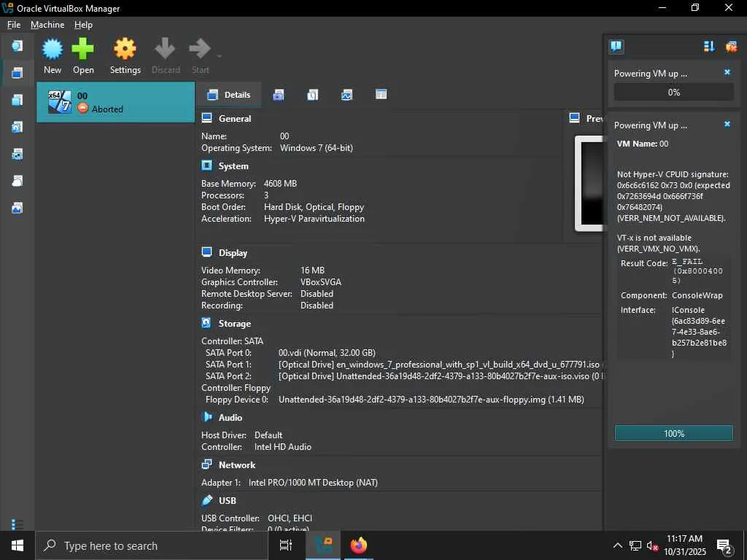Click the 0% progress bar
The image size is (747, 560).
(673, 92)
